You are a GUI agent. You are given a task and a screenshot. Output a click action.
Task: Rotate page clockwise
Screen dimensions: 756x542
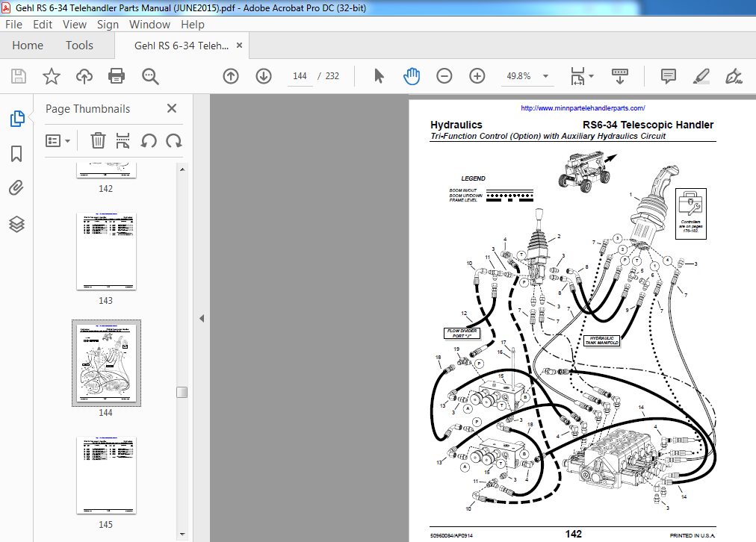173,140
